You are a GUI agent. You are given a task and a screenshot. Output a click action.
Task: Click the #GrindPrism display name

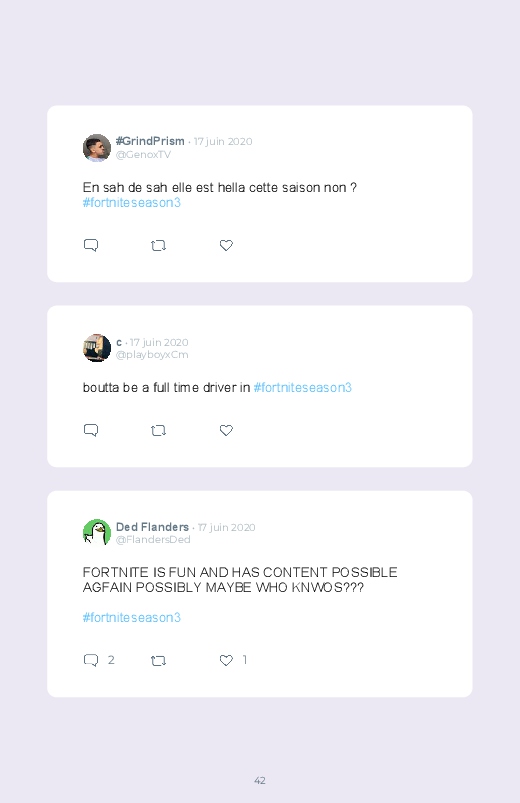[x=150, y=141]
